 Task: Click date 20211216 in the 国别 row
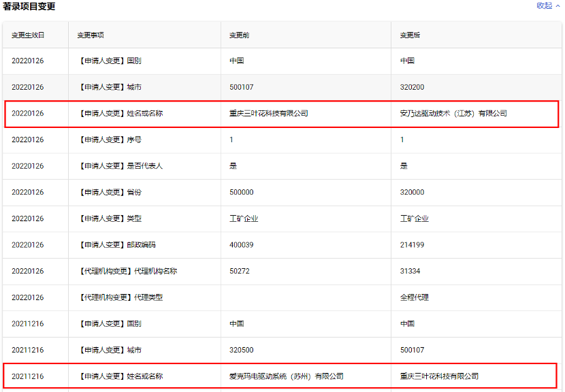[x=28, y=323]
